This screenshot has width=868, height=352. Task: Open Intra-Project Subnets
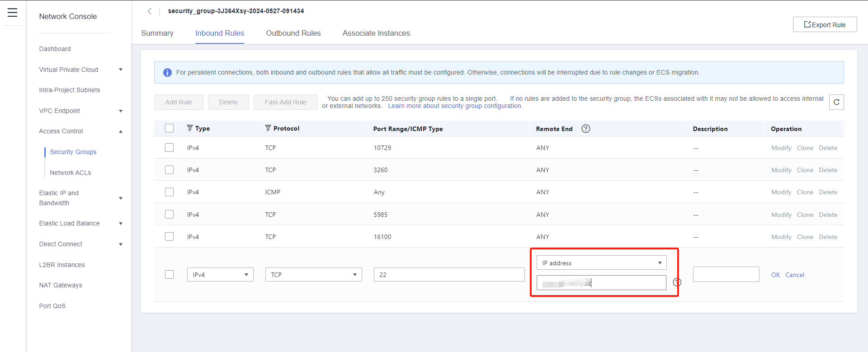click(x=70, y=90)
